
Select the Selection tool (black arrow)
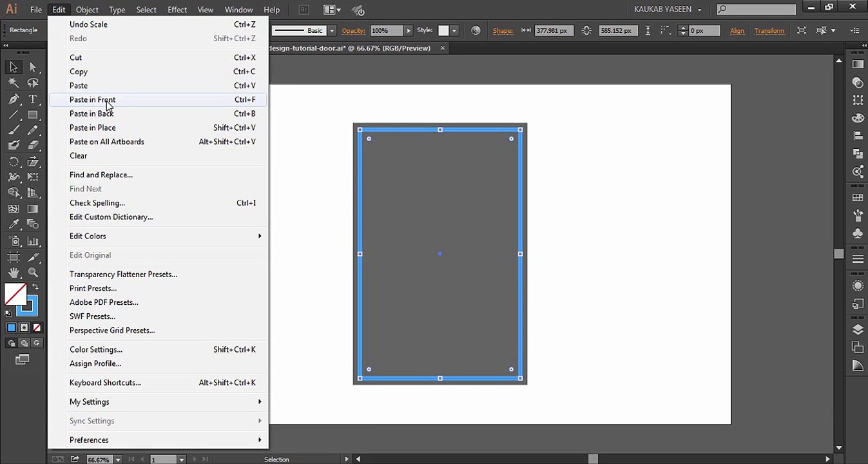[x=14, y=67]
